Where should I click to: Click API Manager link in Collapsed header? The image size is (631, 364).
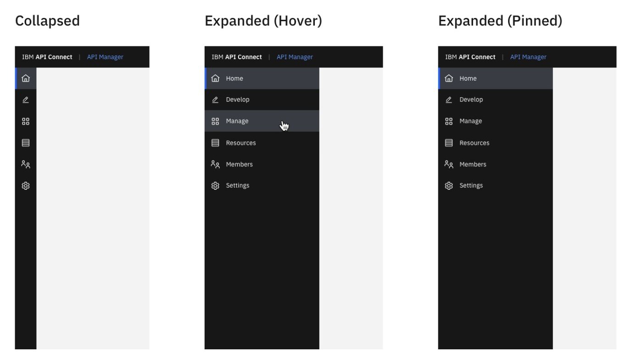pos(105,57)
